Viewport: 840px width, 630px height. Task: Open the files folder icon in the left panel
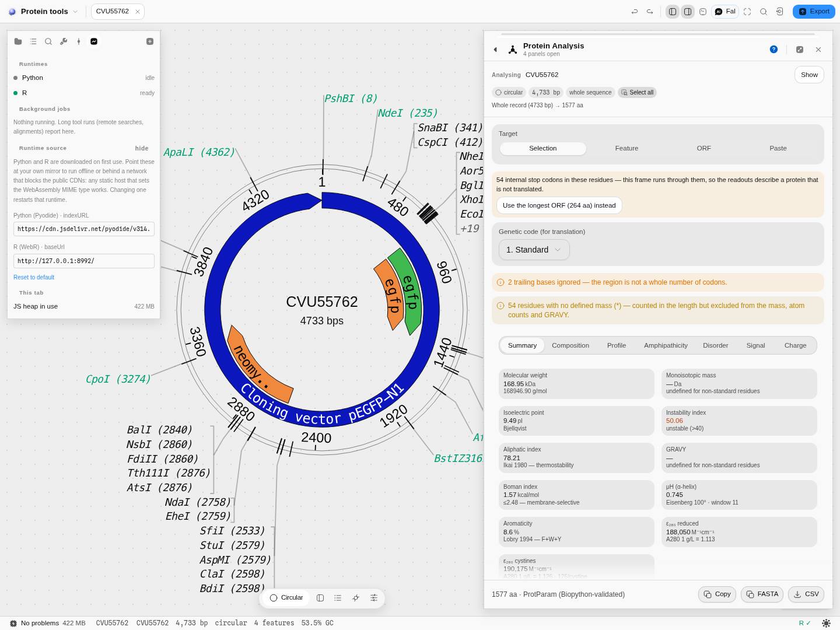pyautogui.click(x=18, y=41)
